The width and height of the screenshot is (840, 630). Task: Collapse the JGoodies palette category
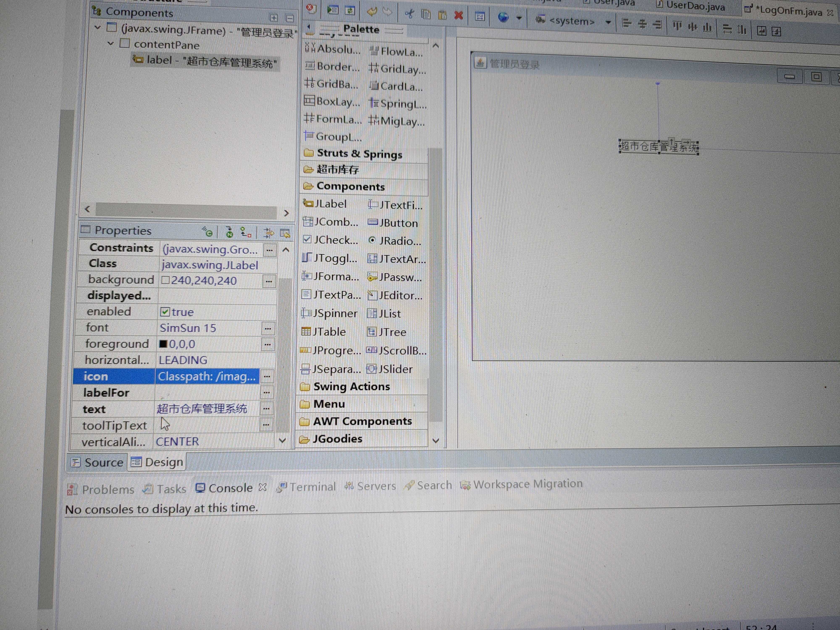pos(362,439)
